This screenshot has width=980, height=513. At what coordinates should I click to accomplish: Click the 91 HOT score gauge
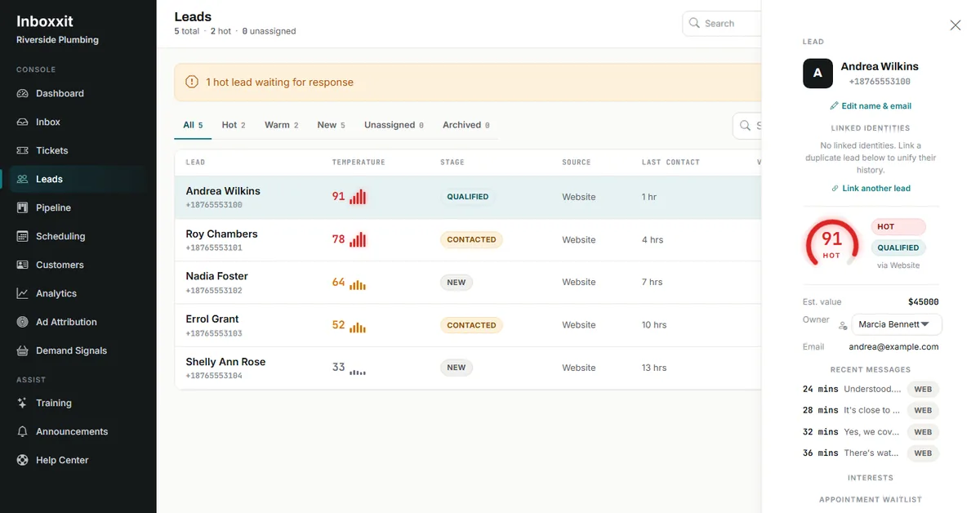pos(831,243)
